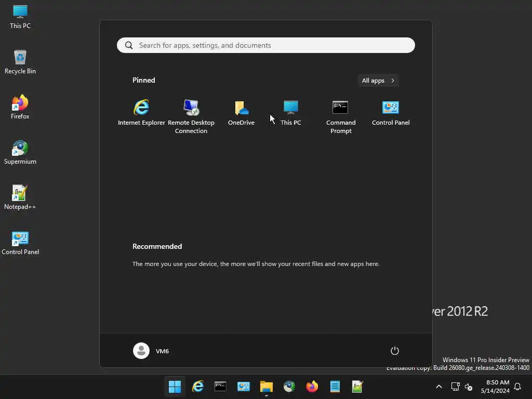Open Supermium browser from the taskbar
This screenshot has width=532, height=399.
click(x=289, y=387)
